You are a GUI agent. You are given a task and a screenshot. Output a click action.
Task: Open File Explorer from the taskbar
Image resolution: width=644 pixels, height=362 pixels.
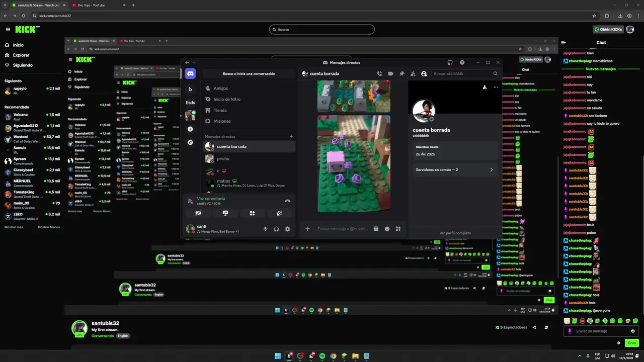click(x=355, y=356)
